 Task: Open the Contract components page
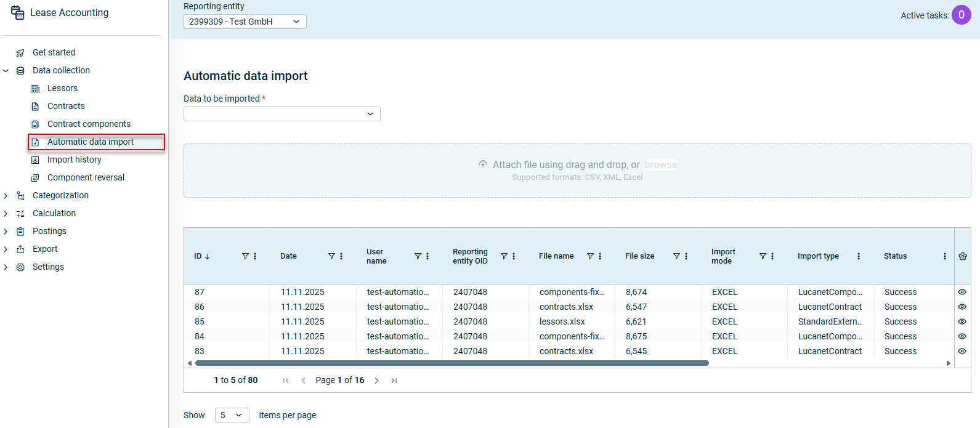[x=89, y=124]
